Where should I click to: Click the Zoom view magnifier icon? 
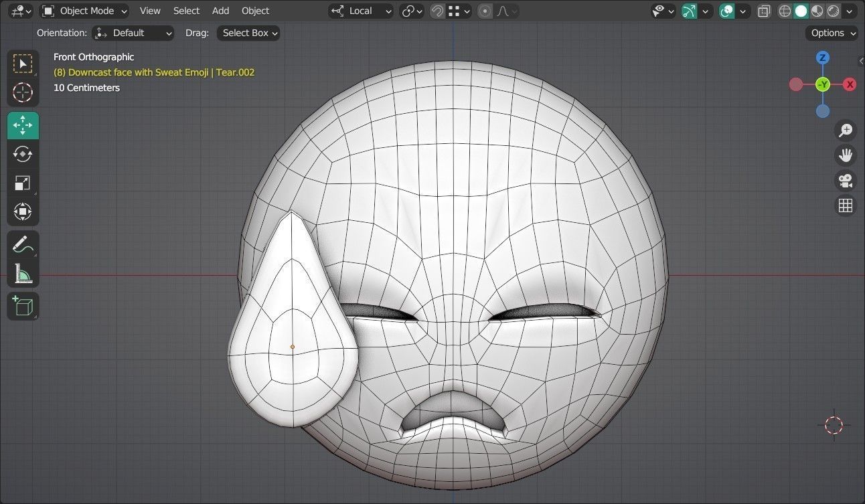[x=846, y=130]
